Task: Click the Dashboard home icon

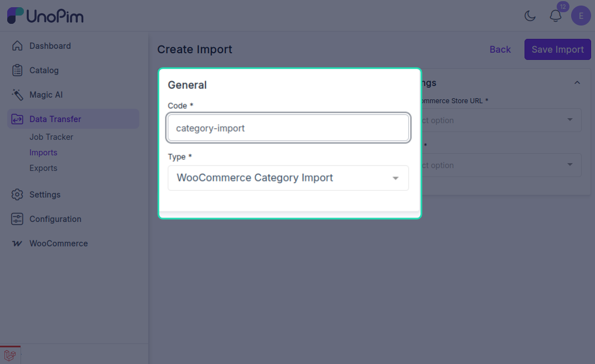Action: (x=17, y=46)
